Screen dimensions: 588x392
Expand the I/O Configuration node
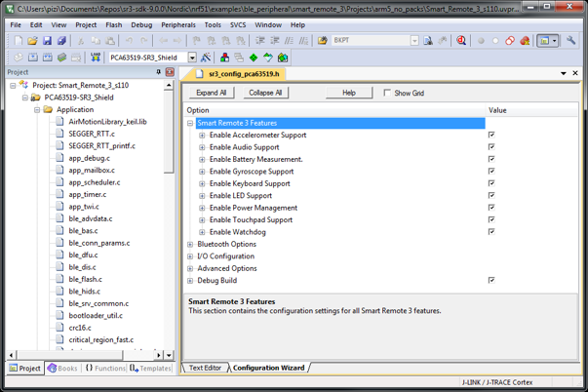click(x=190, y=256)
